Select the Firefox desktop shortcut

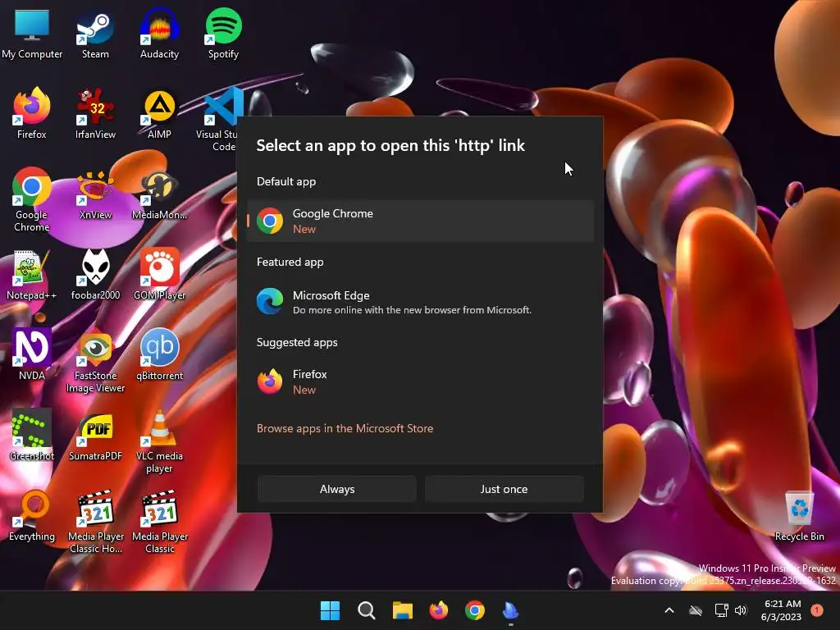(32, 113)
